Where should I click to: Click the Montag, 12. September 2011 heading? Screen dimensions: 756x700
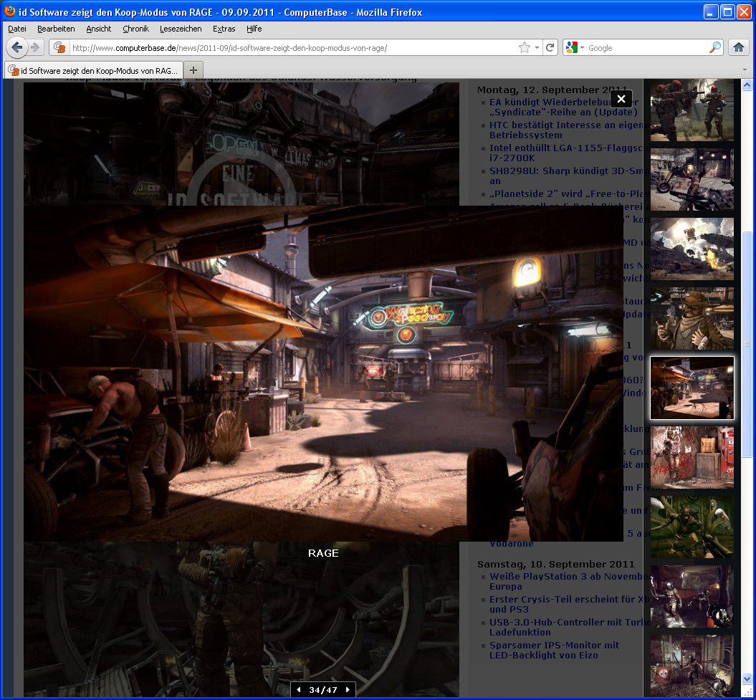pyautogui.click(x=552, y=90)
